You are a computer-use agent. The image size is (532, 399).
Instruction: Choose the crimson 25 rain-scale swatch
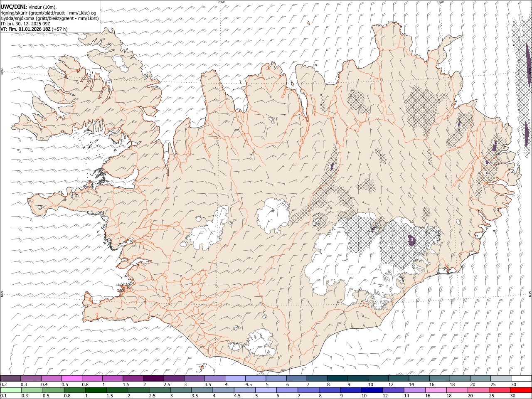point(500,390)
